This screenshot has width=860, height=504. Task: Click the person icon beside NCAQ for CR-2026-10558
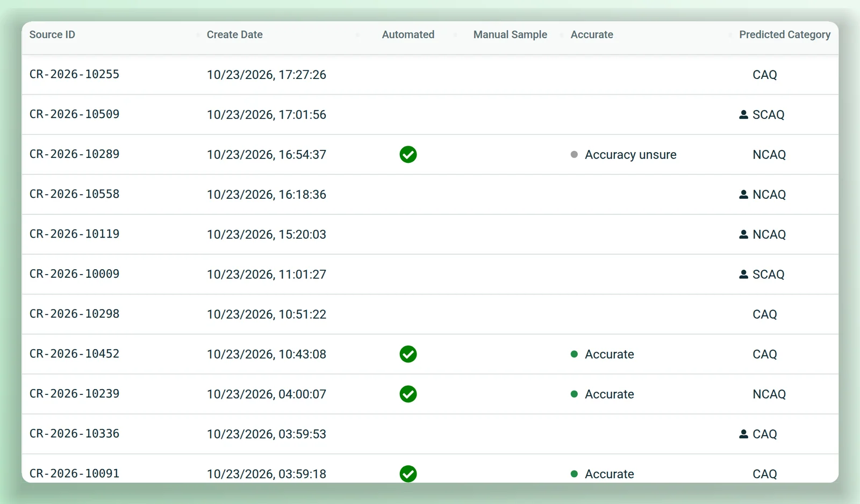pos(743,195)
